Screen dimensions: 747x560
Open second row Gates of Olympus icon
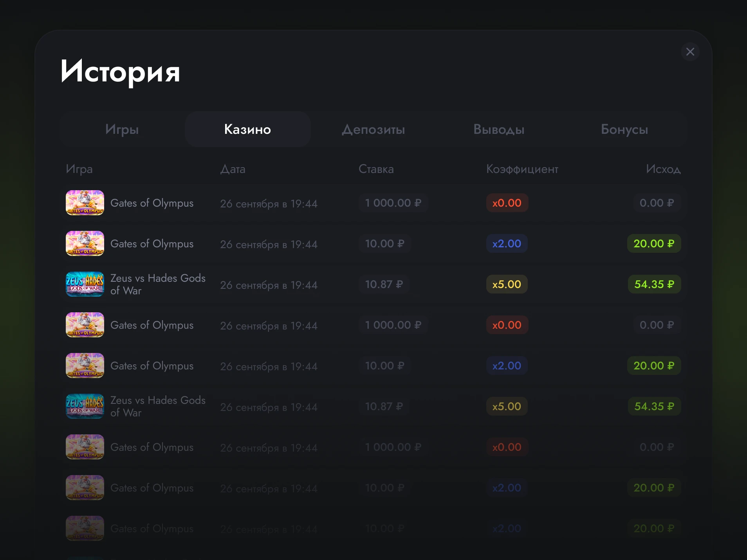pos(85,243)
